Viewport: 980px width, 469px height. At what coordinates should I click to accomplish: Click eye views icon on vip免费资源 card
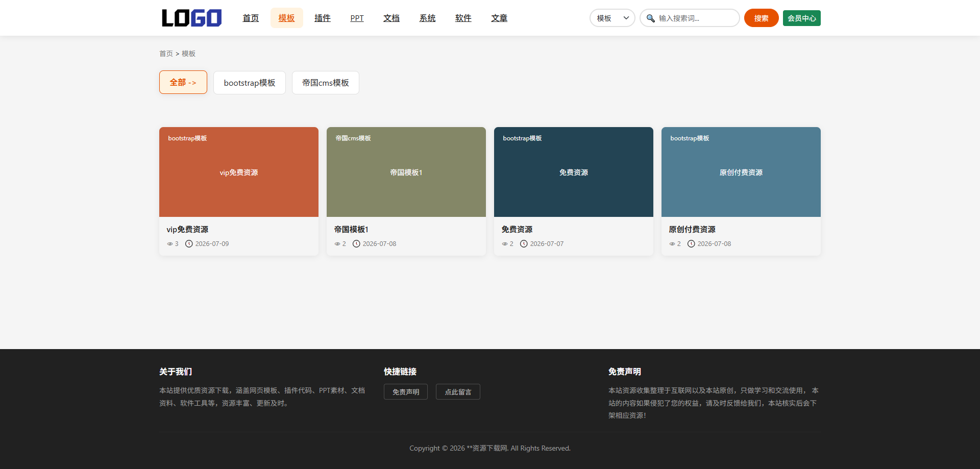coord(170,244)
